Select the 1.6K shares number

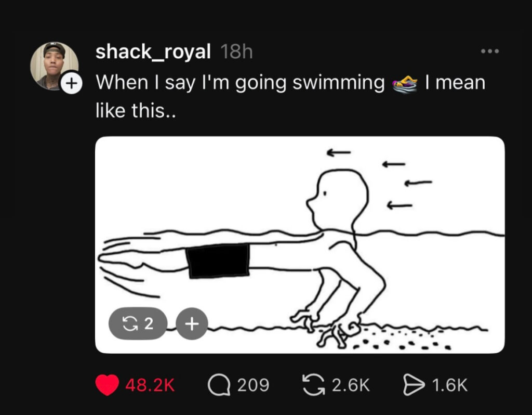450,385
